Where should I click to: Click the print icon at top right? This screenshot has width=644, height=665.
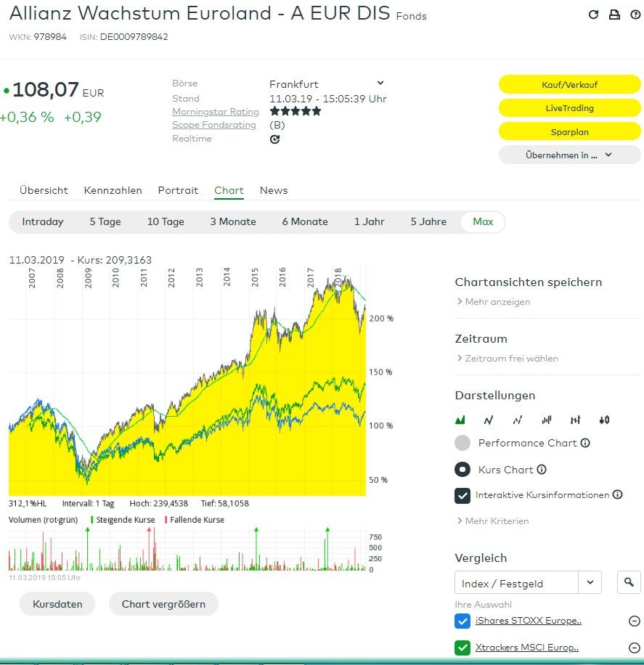tap(614, 15)
